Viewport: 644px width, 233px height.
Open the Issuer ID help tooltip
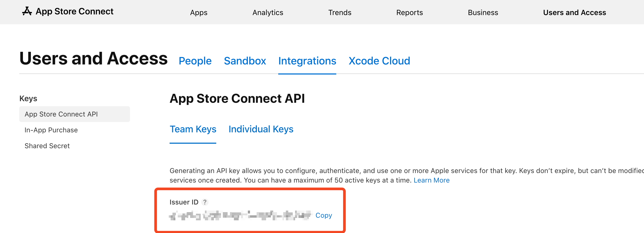point(205,202)
